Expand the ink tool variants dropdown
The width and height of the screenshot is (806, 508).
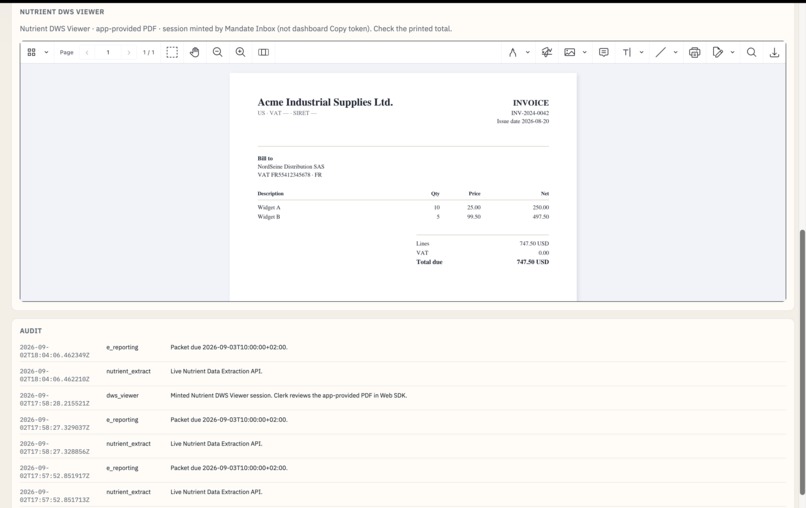point(527,52)
